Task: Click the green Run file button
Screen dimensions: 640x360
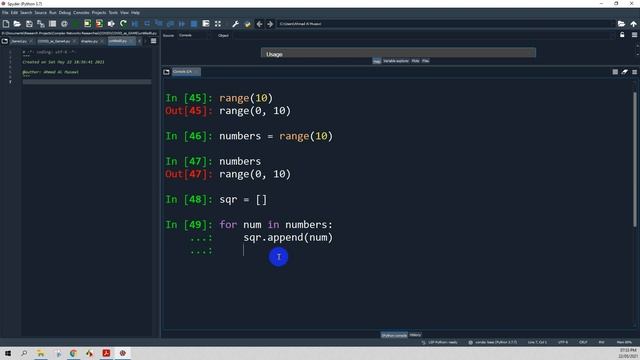Action: pos(76,24)
